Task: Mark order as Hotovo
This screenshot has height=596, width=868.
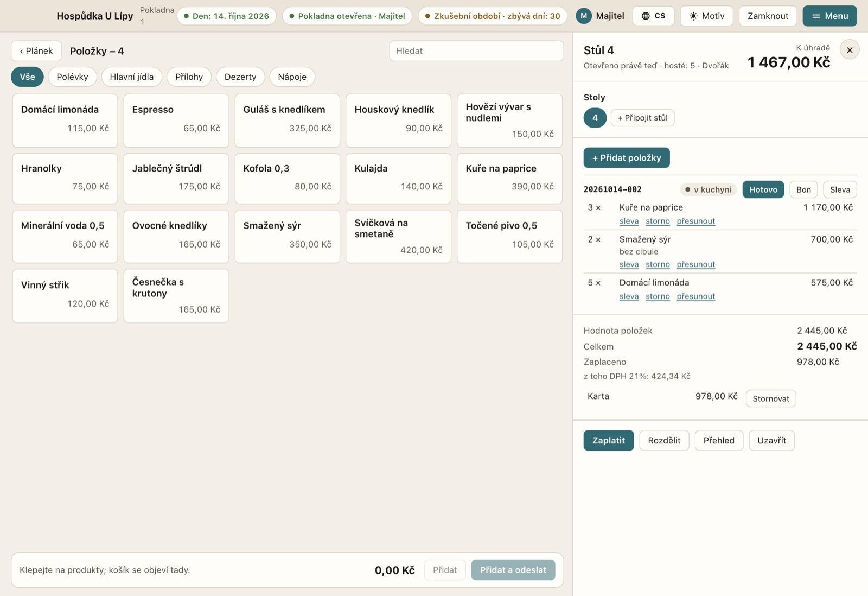Action: (x=763, y=189)
